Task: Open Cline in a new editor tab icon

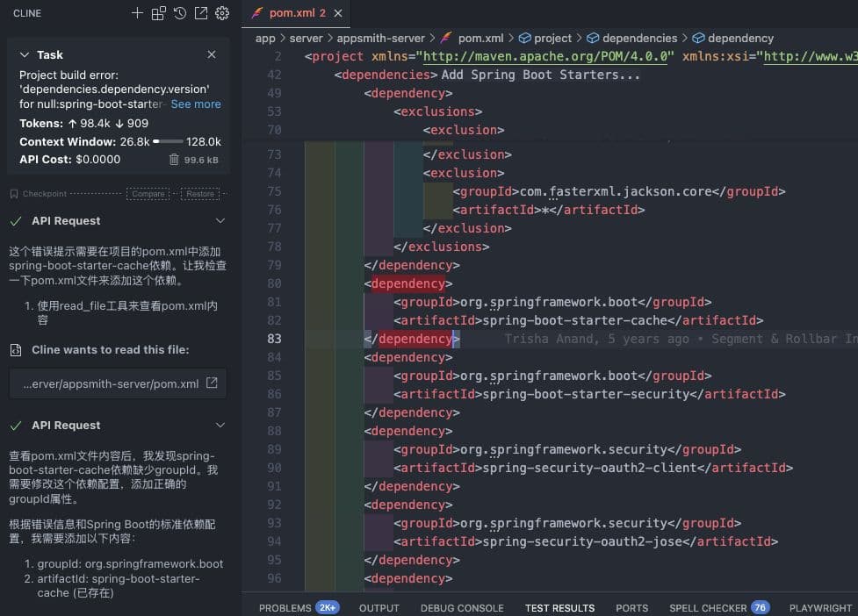Action: click(x=200, y=13)
